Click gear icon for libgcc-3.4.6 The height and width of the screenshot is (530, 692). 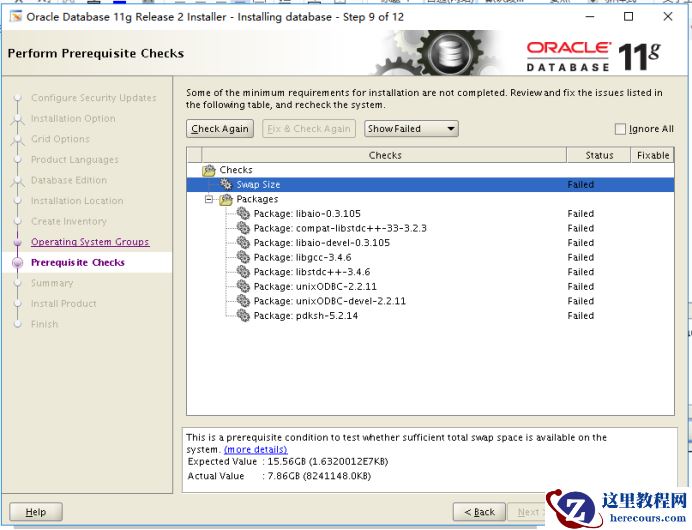[x=243, y=257]
